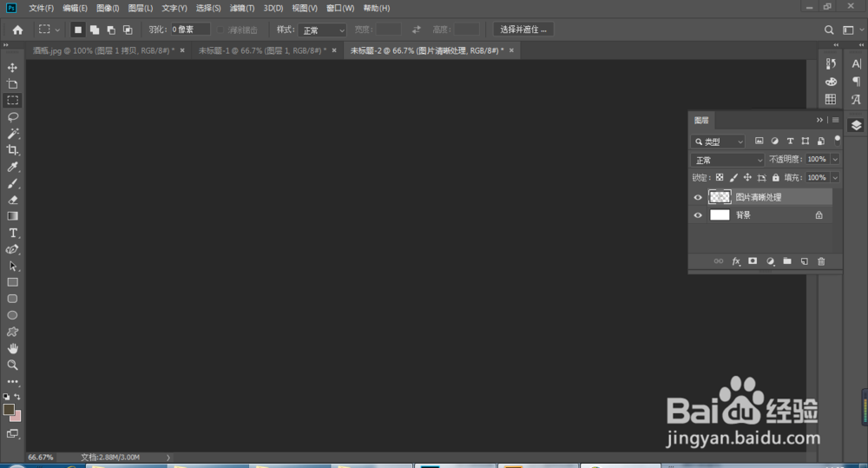
Task: Select the Artboard tool
Action: pyautogui.click(x=12, y=84)
